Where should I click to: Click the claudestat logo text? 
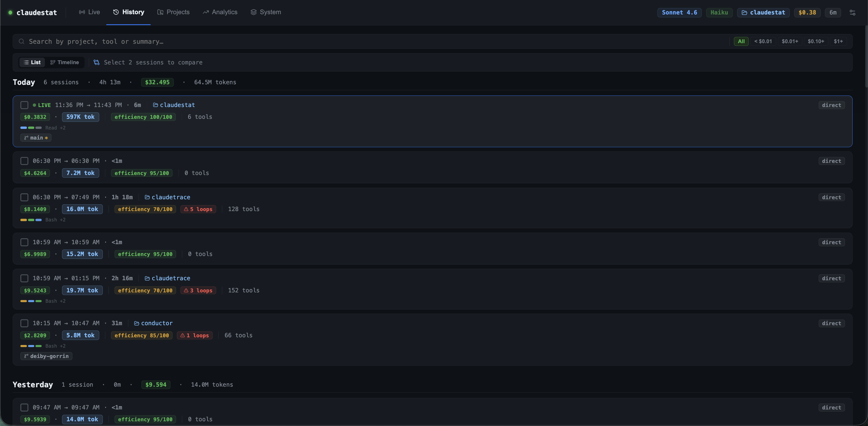37,12
